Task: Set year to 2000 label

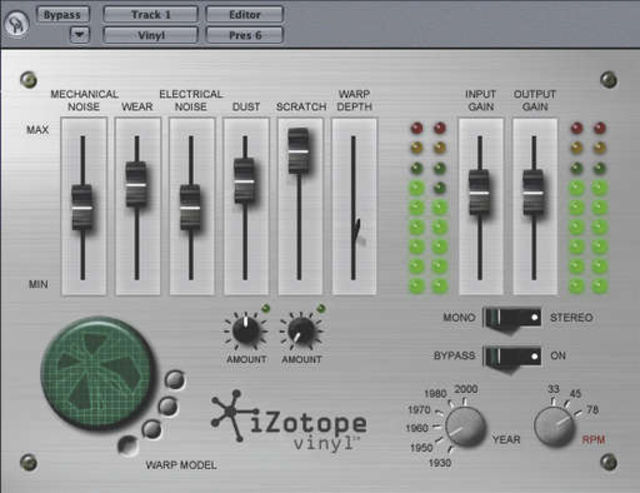Action: (x=466, y=389)
